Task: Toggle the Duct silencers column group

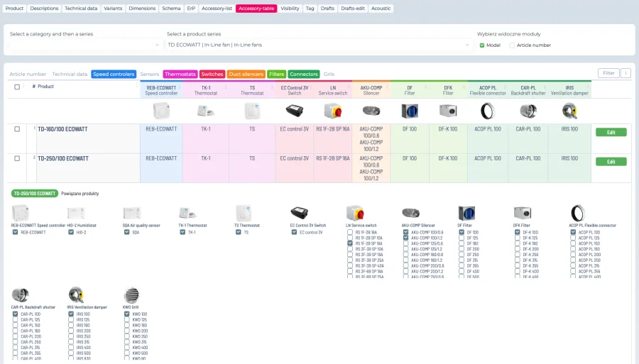Action: [246, 74]
